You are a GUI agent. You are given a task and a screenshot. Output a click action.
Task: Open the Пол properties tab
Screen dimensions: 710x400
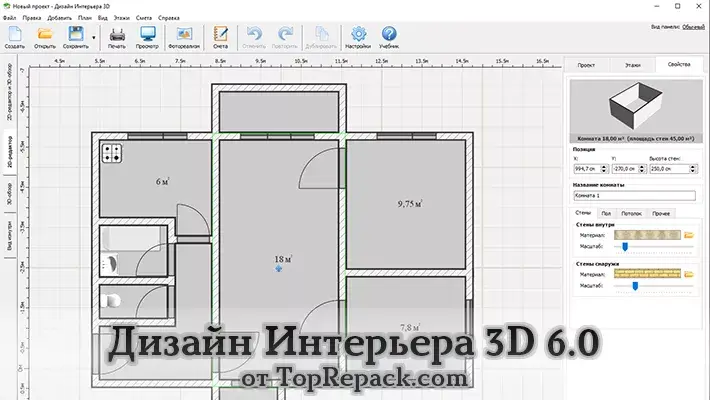pyautogui.click(x=606, y=213)
